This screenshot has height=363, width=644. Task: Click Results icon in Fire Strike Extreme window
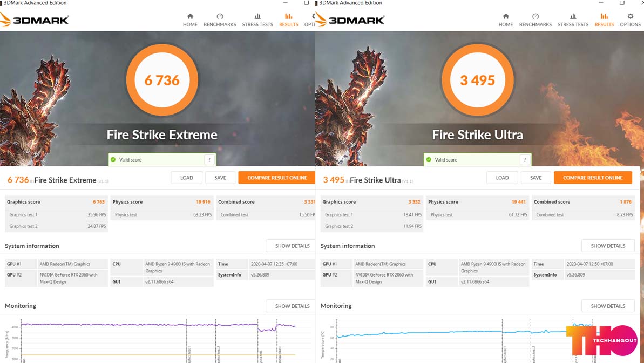pos(289,16)
